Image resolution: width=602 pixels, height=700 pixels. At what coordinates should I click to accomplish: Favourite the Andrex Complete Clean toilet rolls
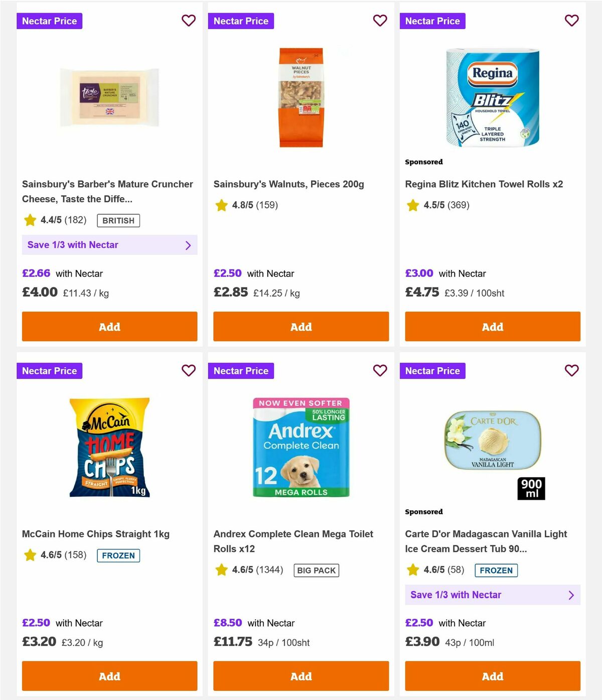pos(380,371)
